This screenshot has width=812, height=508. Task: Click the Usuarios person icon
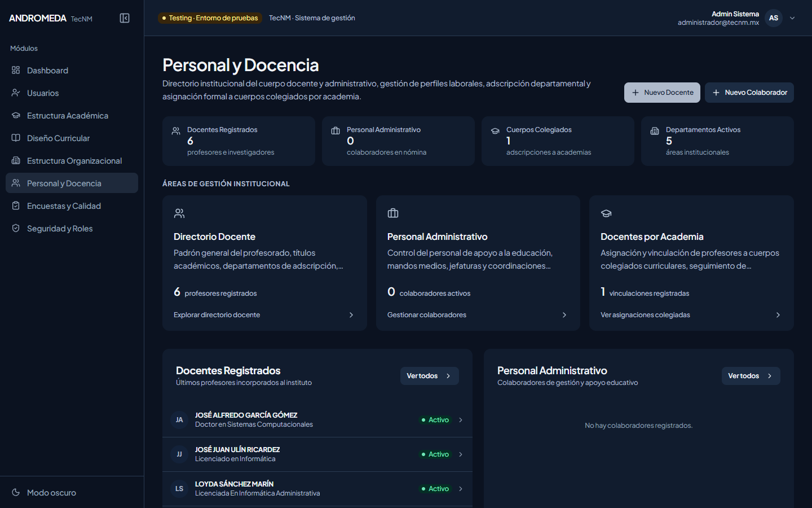(x=16, y=93)
